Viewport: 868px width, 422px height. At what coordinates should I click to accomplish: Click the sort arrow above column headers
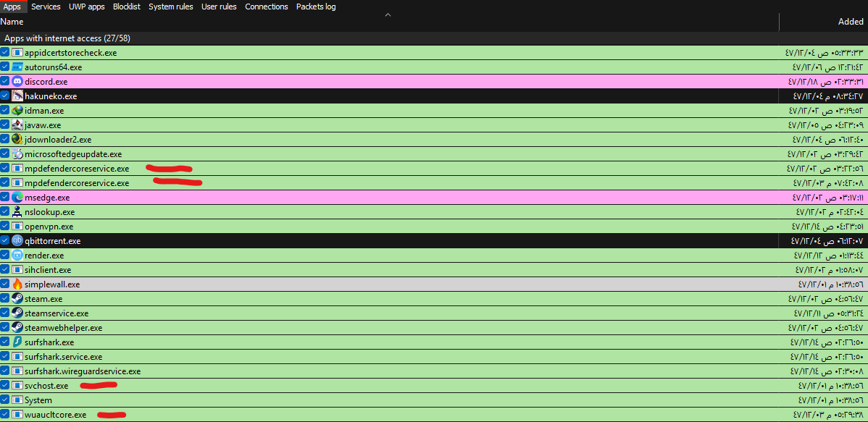(x=388, y=15)
